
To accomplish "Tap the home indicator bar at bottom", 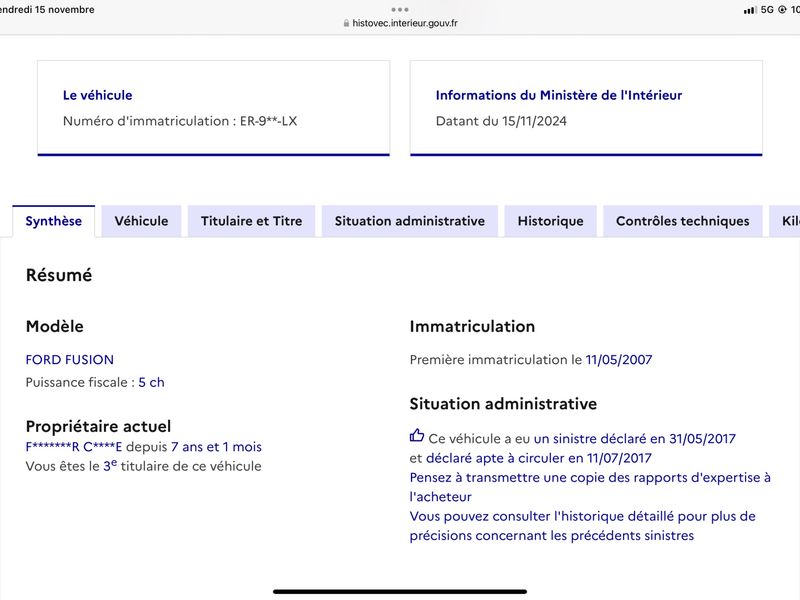I will (x=400, y=592).
